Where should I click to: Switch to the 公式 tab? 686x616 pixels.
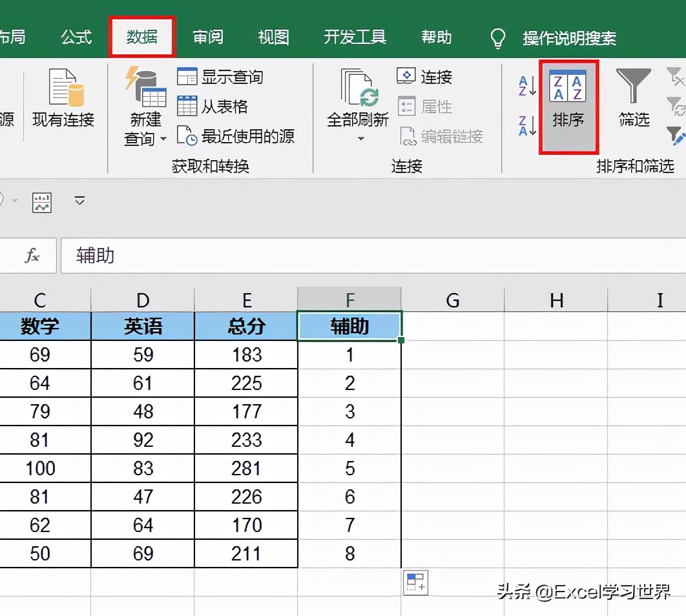tap(76, 37)
